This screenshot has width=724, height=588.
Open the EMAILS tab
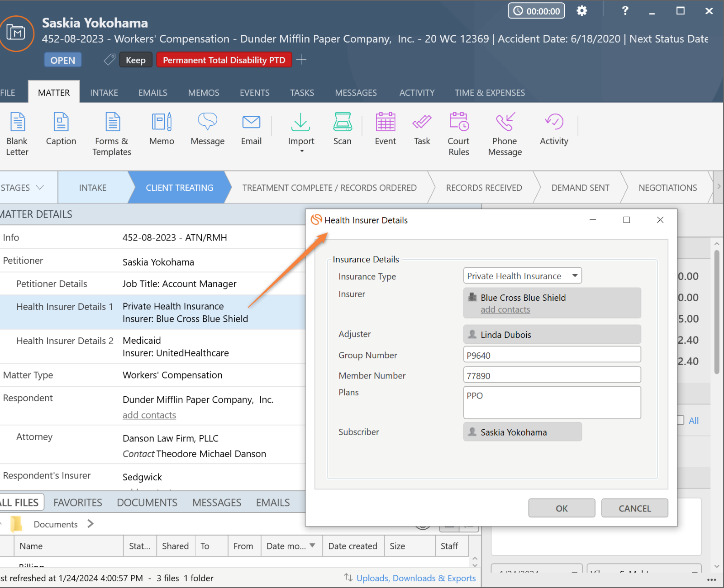pos(153,93)
